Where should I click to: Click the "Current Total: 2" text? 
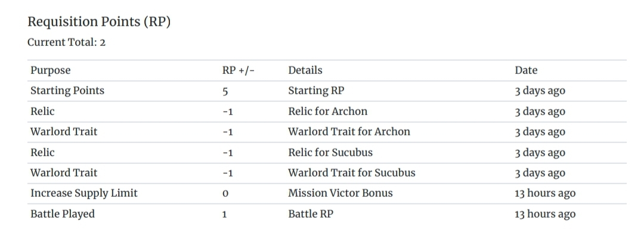[66, 43]
